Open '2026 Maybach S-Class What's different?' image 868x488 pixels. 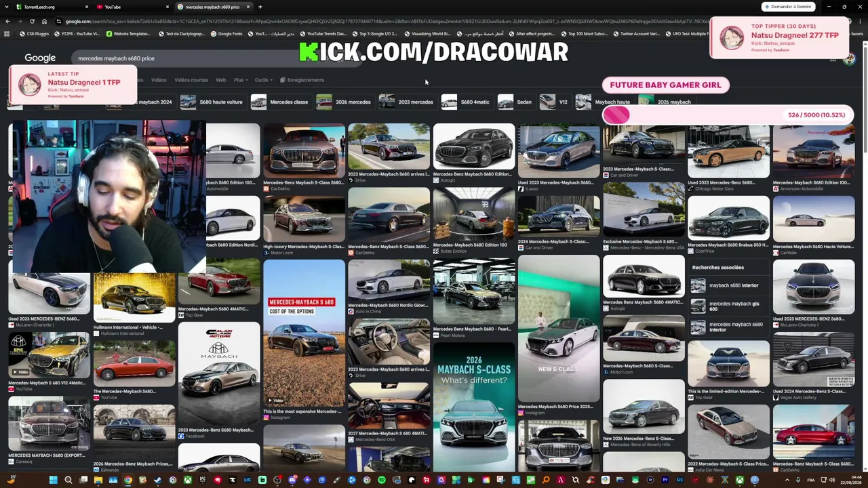point(474,406)
